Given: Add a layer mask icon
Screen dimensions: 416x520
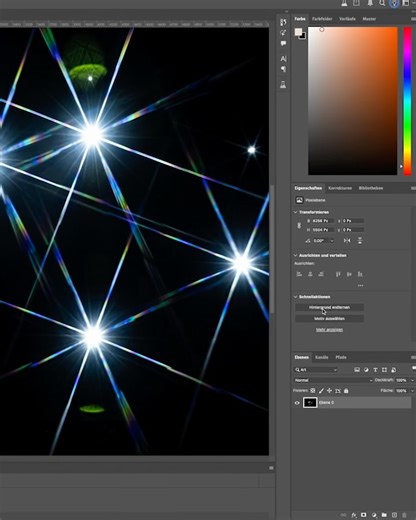Looking at the screenshot, I should coord(364,515).
